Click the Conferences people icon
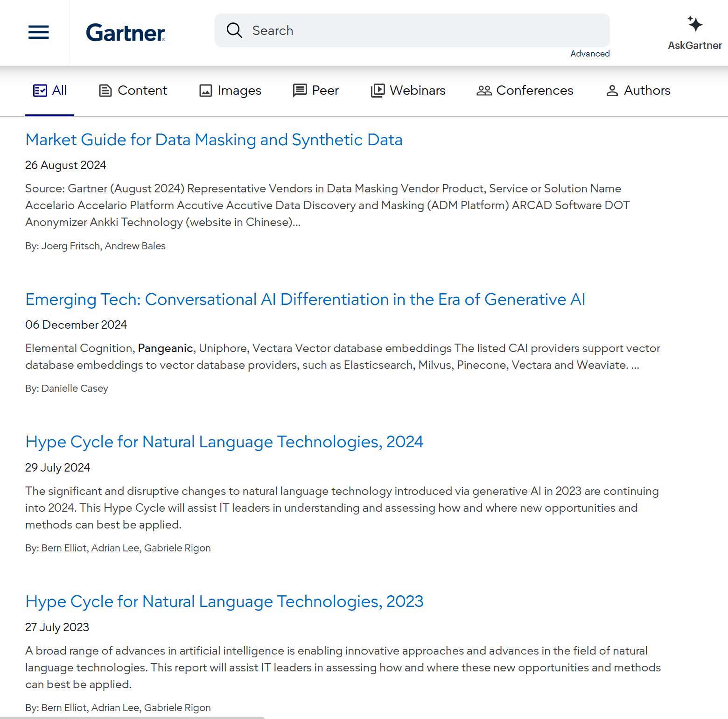728x719 pixels. coord(484,91)
